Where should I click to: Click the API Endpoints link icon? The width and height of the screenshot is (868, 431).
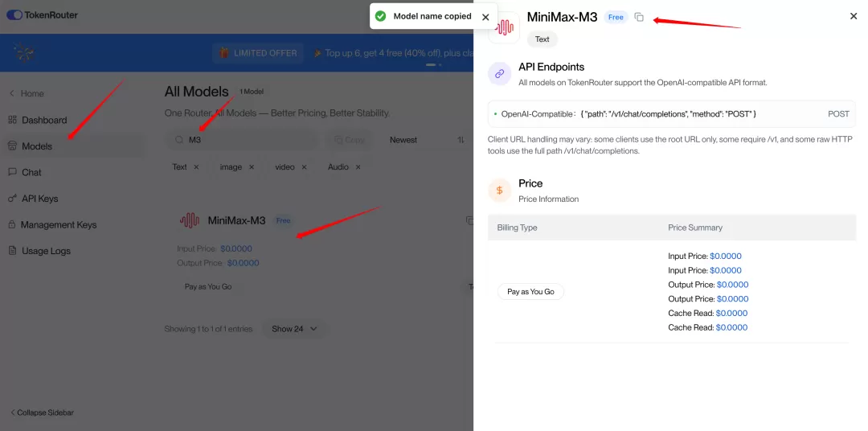(499, 74)
